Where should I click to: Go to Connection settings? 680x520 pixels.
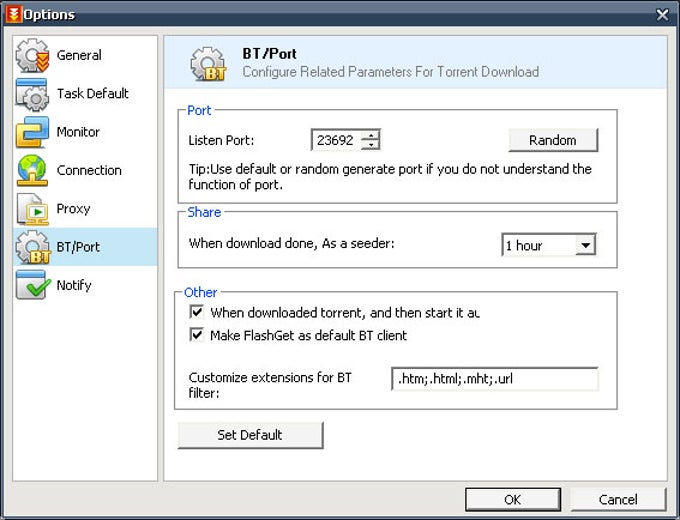click(85, 170)
